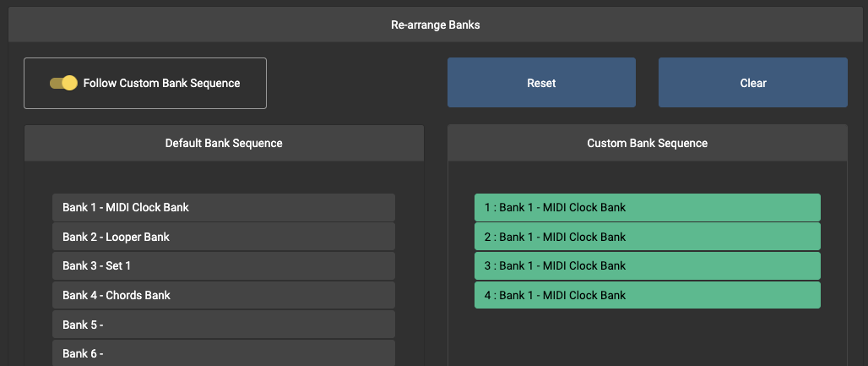The width and height of the screenshot is (868, 366).
Task: Click the Custom Bank Sequence panel header
Action: click(647, 143)
